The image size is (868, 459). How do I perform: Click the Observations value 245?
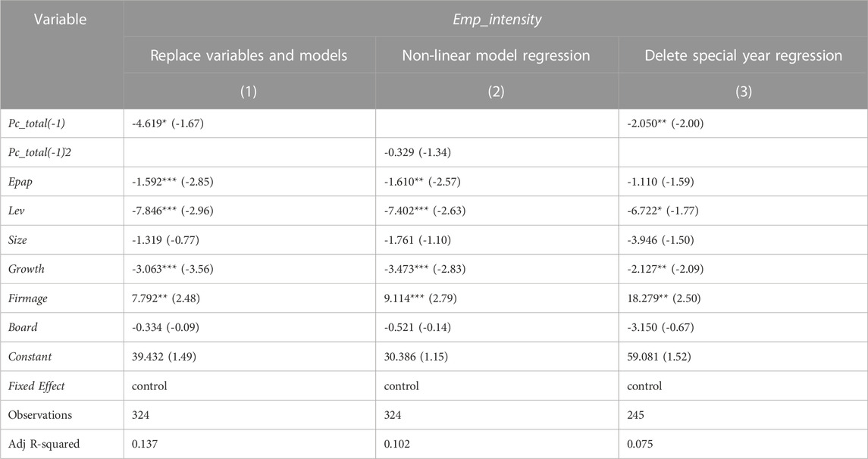pos(635,415)
